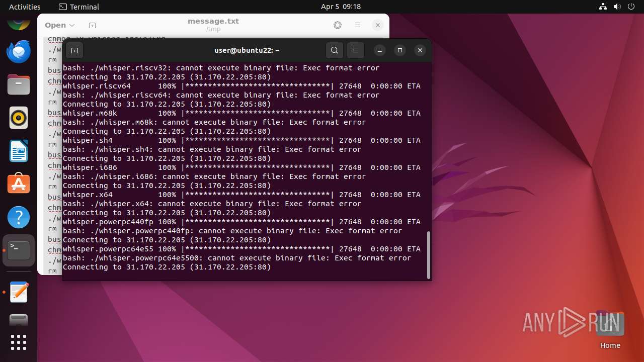Click 'whisper.sh4' download line
The height and width of the screenshot is (362, 644).
(x=242, y=140)
